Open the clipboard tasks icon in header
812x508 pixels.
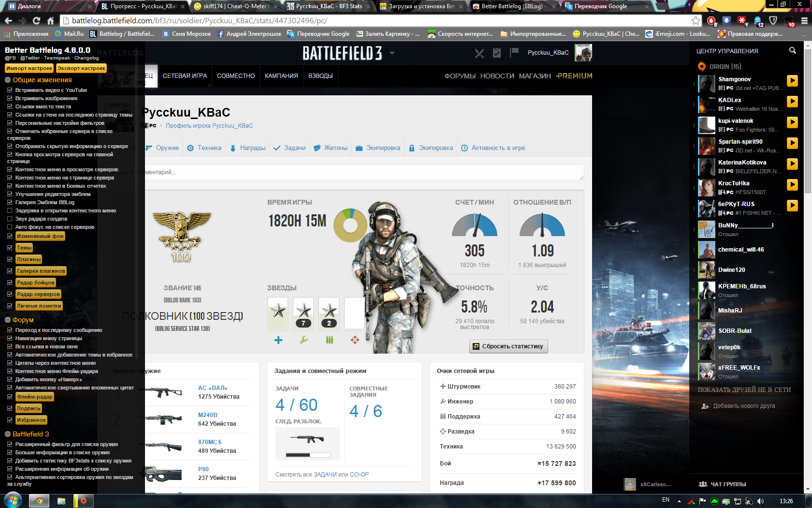(497, 53)
